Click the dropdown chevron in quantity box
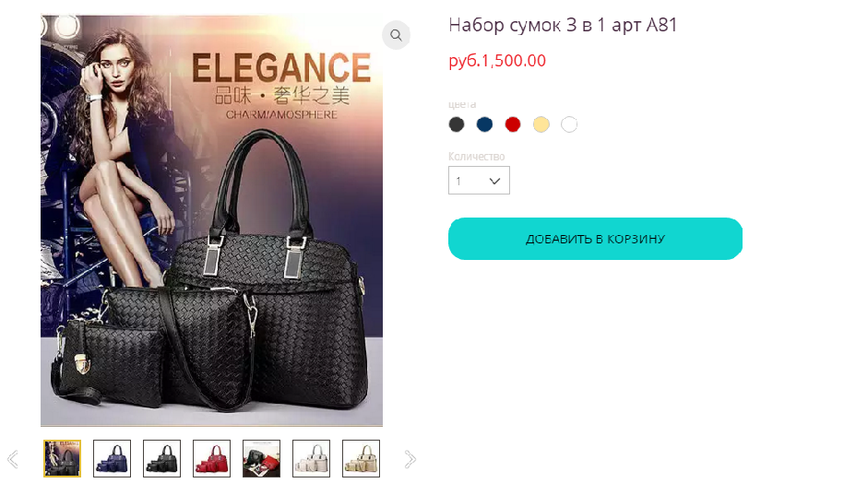Image resolution: width=868 pixels, height=495 pixels. 495,181
